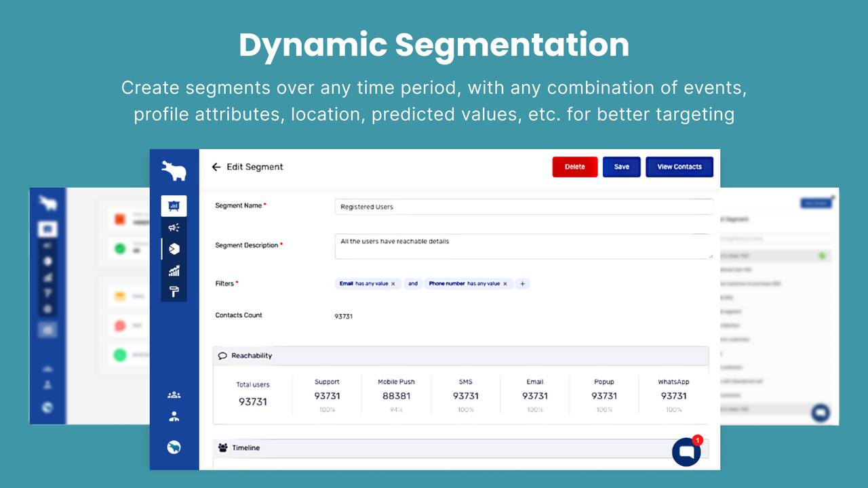The height and width of the screenshot is (488, 868).
Task: Remove the Phone number has any value filter
Action: (505, 284)
